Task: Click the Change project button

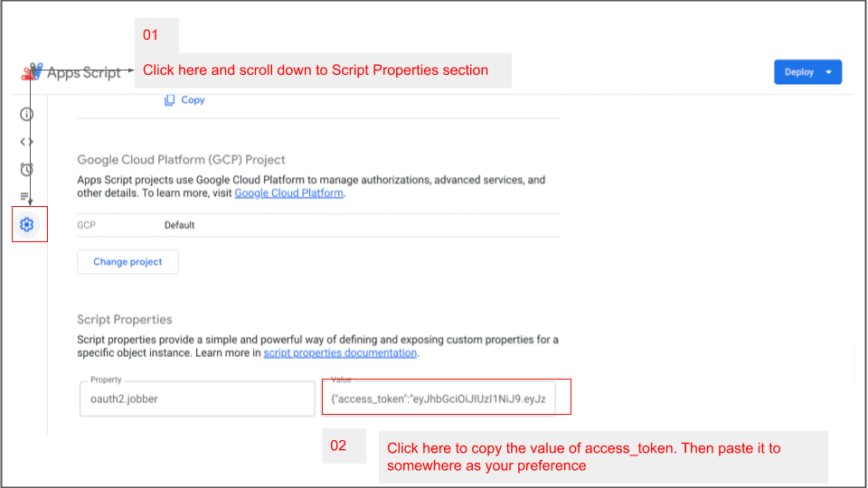Action: (127, 262)
